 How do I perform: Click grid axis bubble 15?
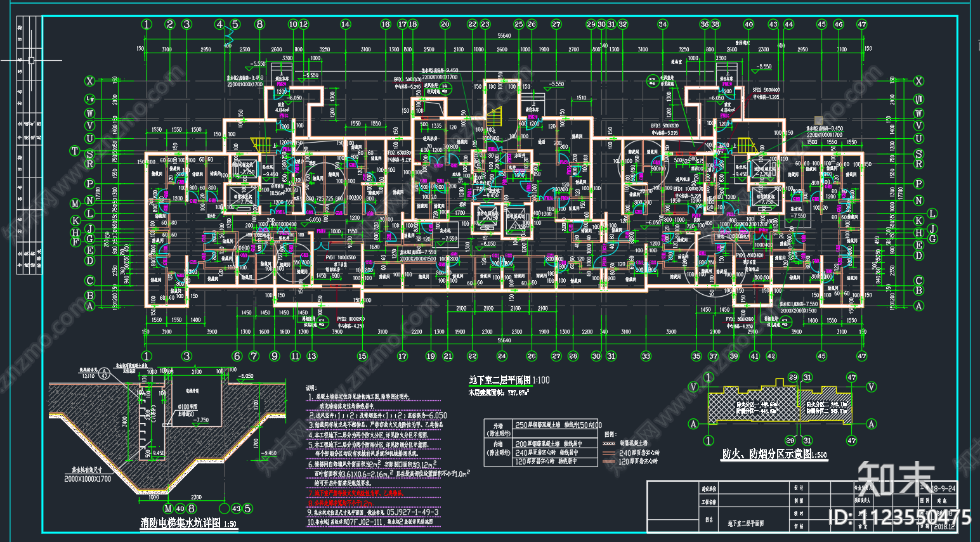[x=362, y=356]
